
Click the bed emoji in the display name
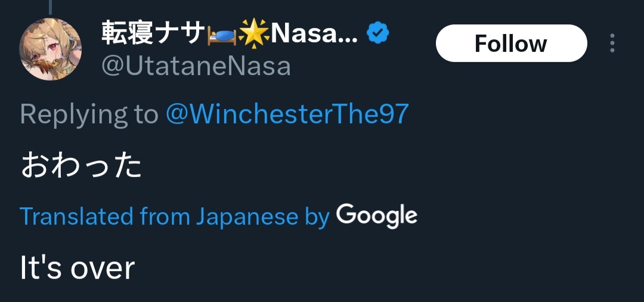click(222, 35)
